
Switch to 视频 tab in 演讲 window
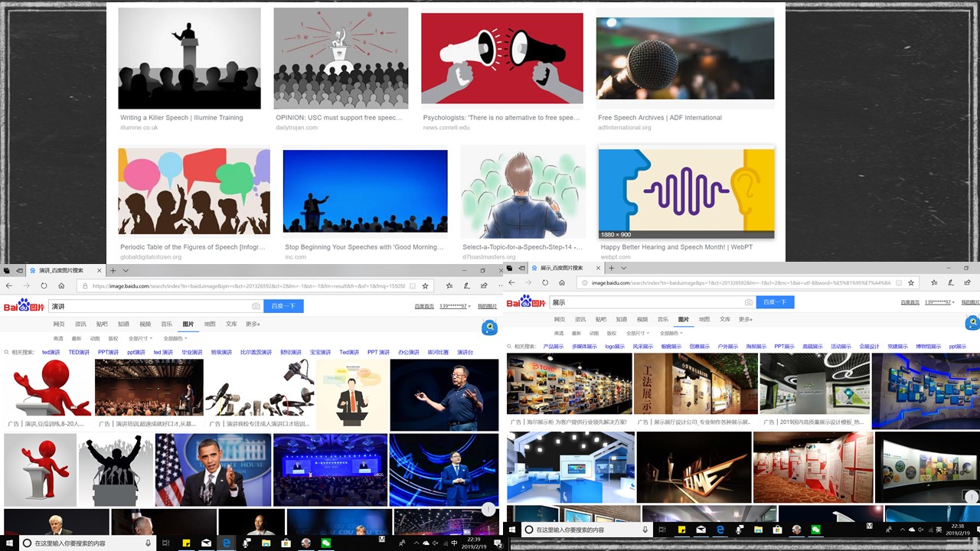tap(145, 324)
